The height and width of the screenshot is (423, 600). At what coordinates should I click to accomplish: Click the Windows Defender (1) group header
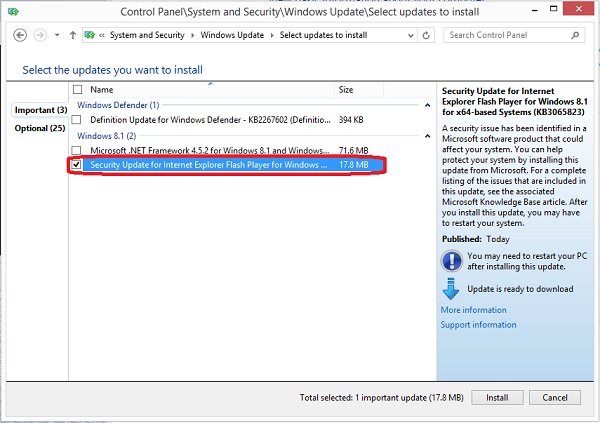tap(118, 105)
